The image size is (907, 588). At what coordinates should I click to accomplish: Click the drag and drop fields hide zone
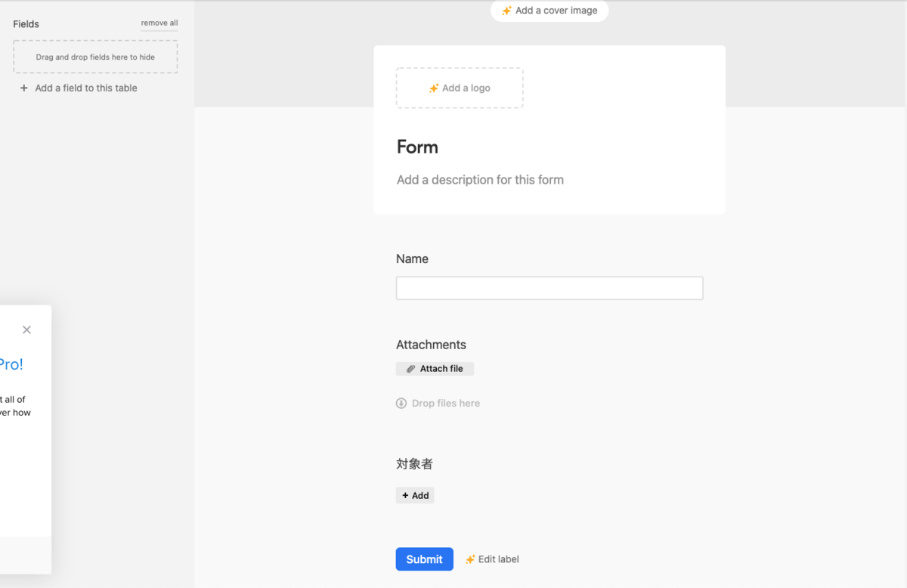pos(95,57)
